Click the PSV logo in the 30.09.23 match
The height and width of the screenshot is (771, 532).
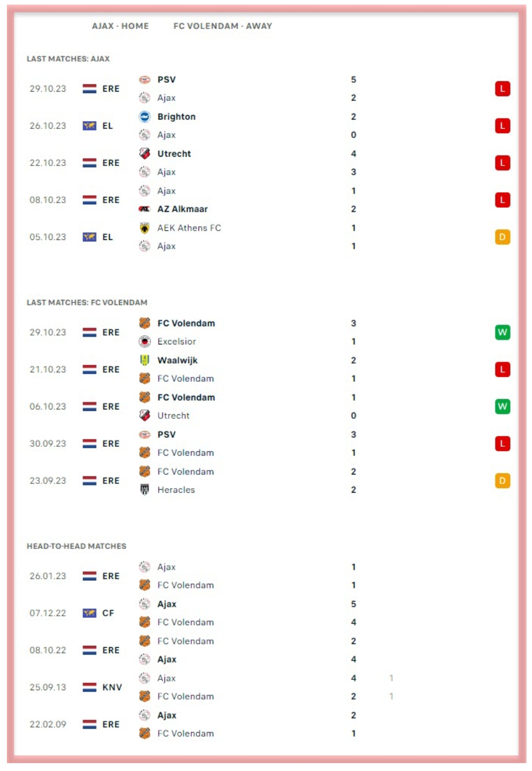[144, 435]
